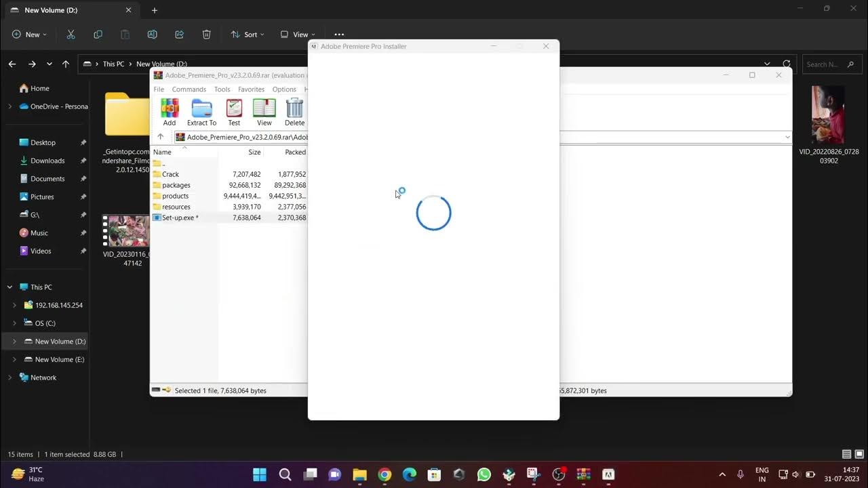Show hidden system tray icons
This screenshot has width=868, height=488.
[x=722, y=474]
